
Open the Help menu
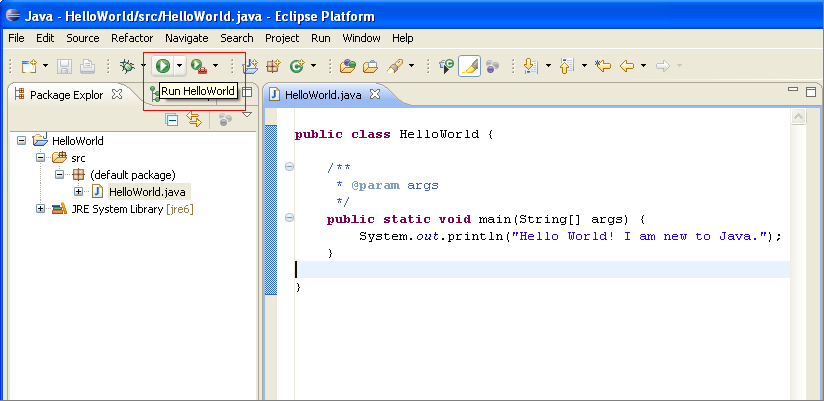[403, 38]
